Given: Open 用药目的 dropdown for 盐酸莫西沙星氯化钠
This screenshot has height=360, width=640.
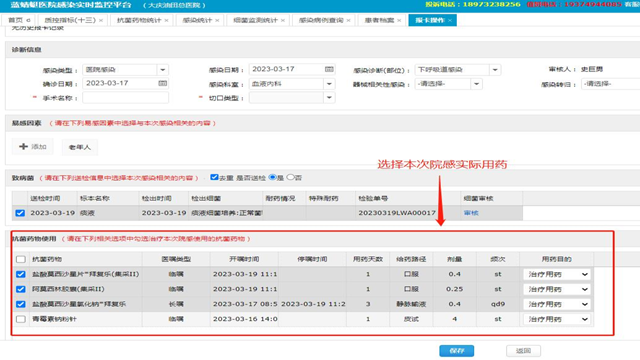Looking at the screenshot, I should point(557,304).
